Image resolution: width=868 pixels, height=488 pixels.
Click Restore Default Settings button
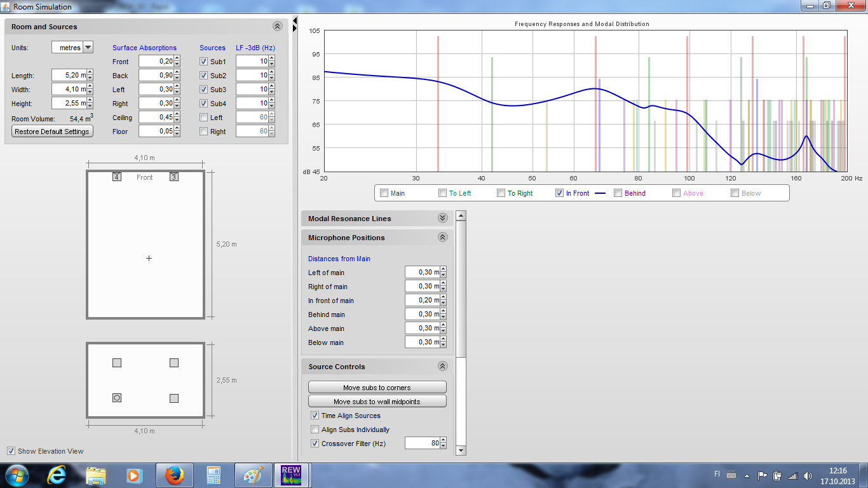click(x=52, y=132)
